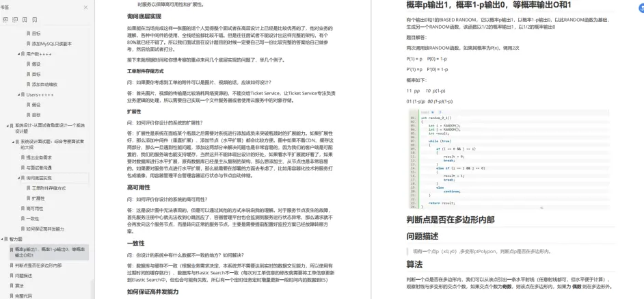Click the first expand-all bookmarks toolbar icon
644x299 pixels.
[5, 19]
